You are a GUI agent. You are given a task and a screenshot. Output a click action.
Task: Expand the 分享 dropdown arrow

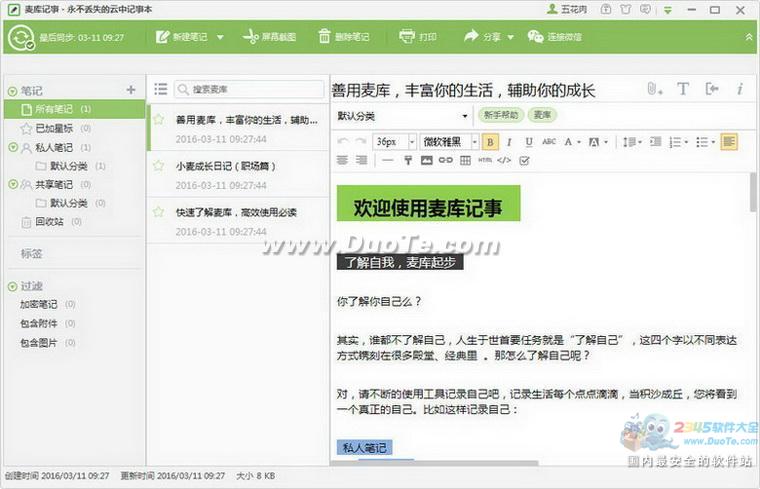pos(510,37)
